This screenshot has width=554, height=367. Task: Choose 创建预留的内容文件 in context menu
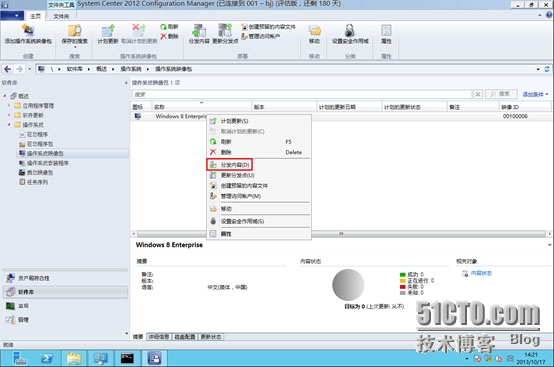(x=259, y=185)
